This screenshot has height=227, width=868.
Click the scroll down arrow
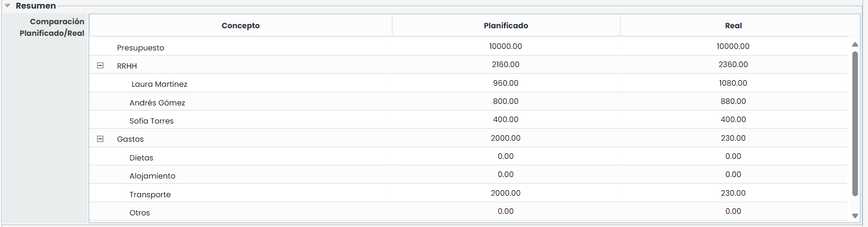pyautogui.click(x=855, y=216)
